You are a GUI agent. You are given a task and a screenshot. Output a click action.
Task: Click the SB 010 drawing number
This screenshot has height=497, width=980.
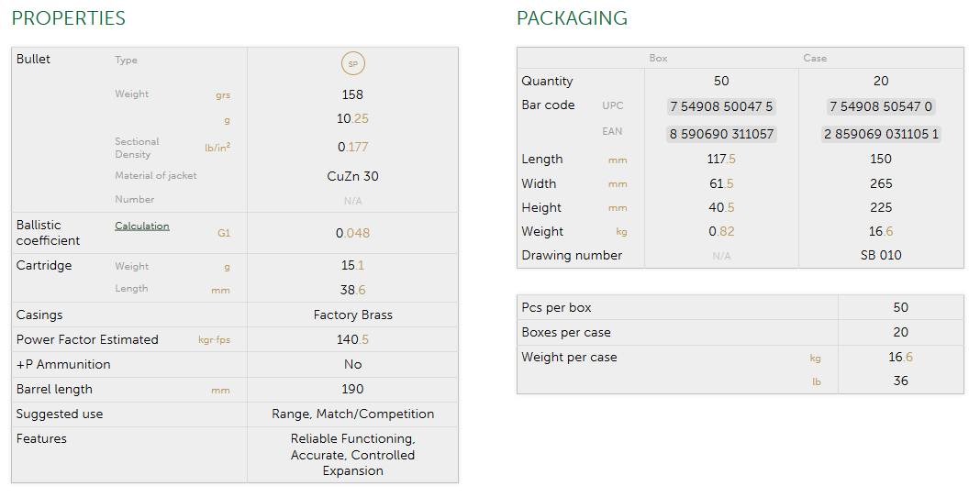[881, 255]
